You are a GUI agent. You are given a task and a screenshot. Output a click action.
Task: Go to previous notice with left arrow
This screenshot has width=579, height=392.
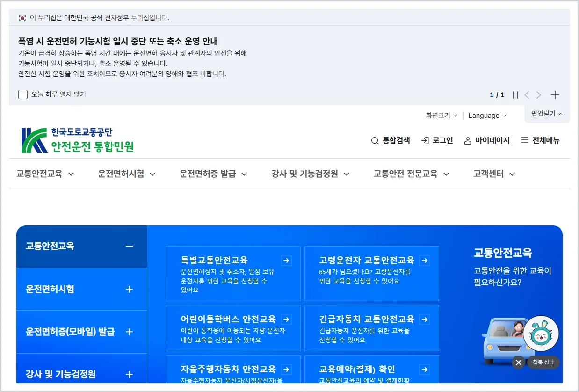[x=527, y=95]
